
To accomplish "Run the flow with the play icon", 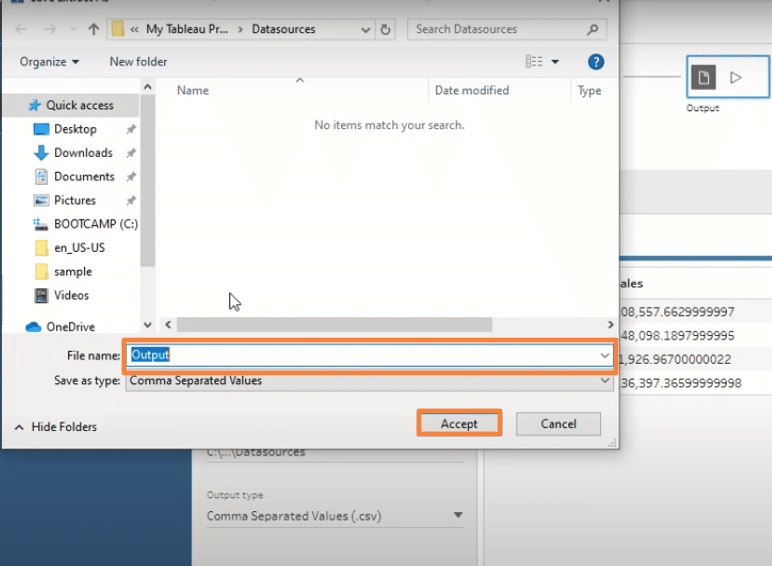I will click(736, 78).
